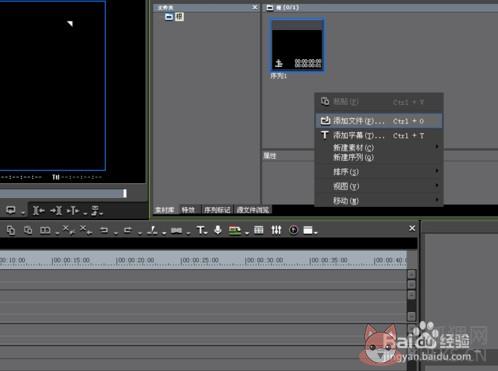Click the redo arrow icon
The width and height of the screenshot is (498, 371).
pyautogui.click(x=128, y=230)
